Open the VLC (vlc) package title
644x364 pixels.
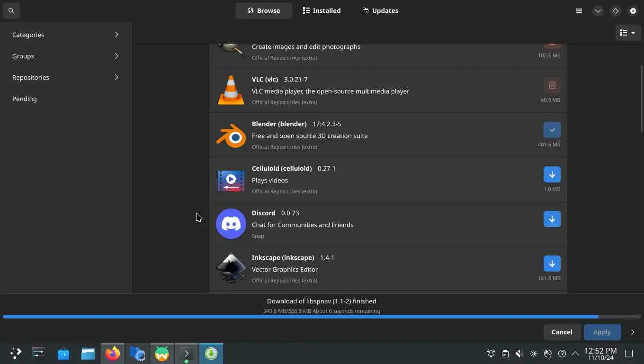click(265, 79)
